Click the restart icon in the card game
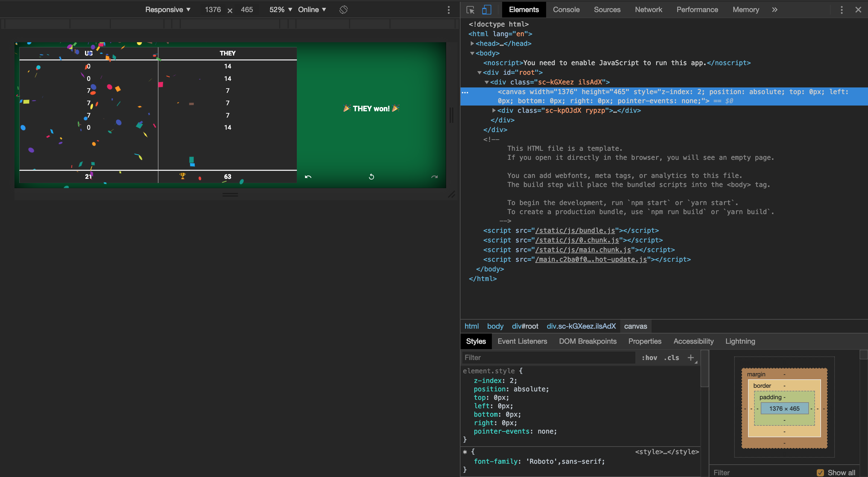 [x=371, y=176]
